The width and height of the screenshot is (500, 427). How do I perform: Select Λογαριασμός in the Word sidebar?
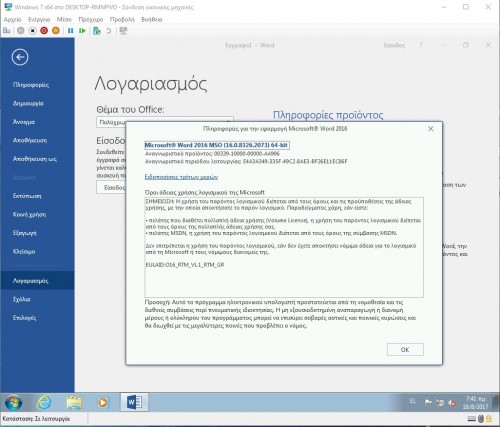tap(37, 281)
